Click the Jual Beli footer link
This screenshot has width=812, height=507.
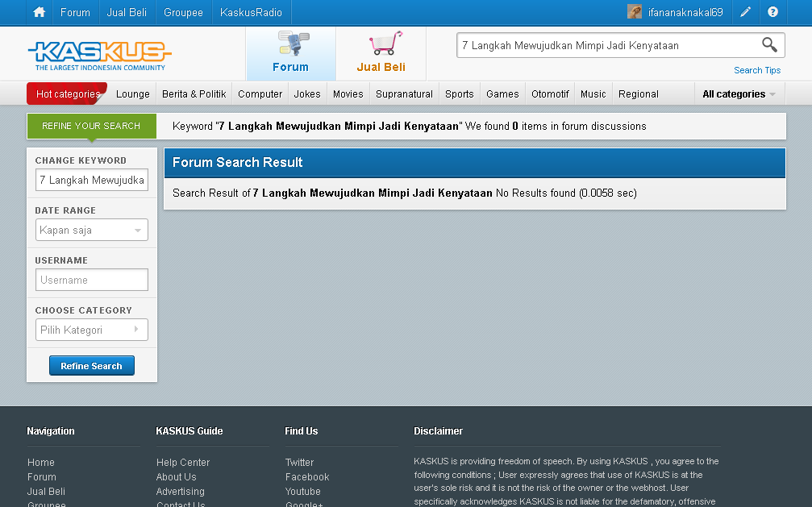[46, 492]
